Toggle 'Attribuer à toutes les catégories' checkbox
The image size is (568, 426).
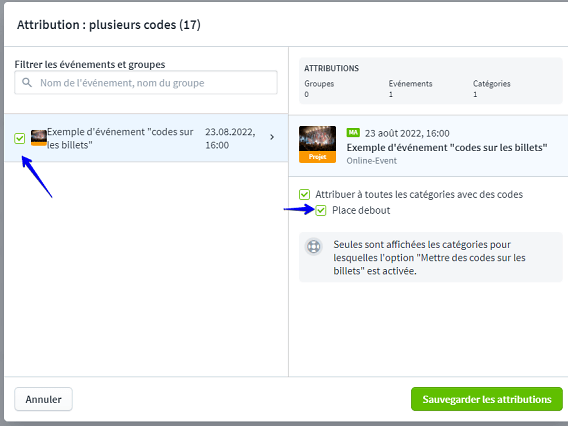[304, 195]
